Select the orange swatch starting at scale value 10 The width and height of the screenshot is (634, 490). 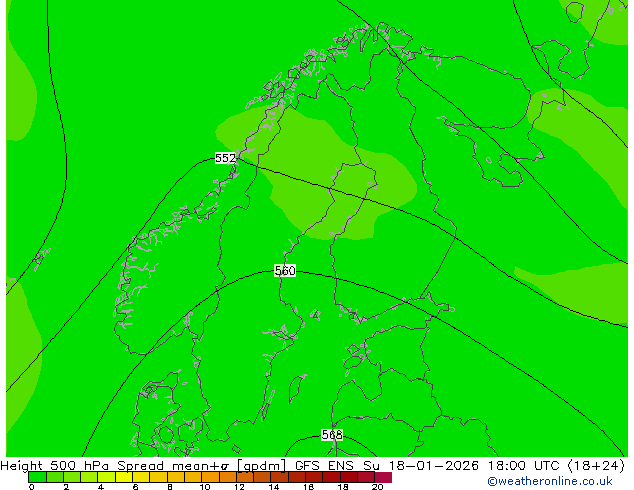211,477
